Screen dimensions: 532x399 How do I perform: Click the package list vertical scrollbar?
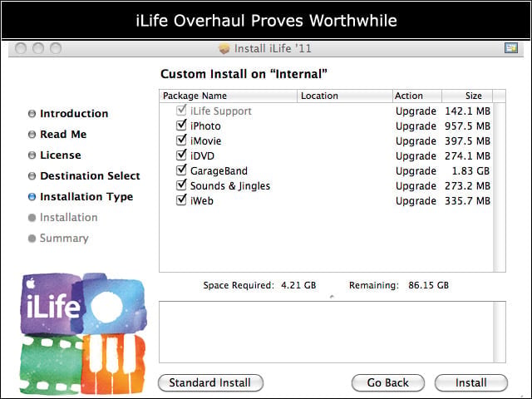point(499,187)
